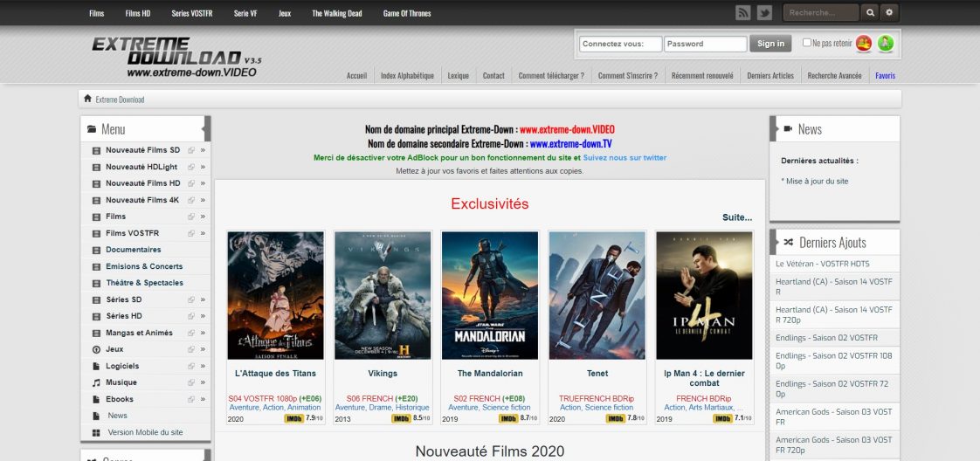
Task: Click popup window icon on Logiciels row
Action: [191, 366]
